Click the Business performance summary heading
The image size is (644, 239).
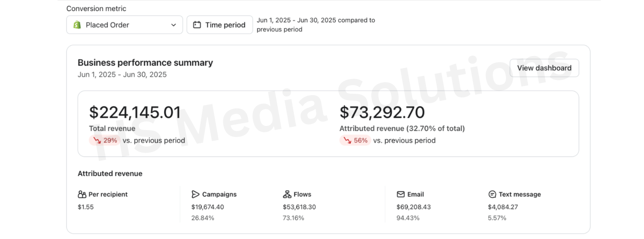point(145,63)
